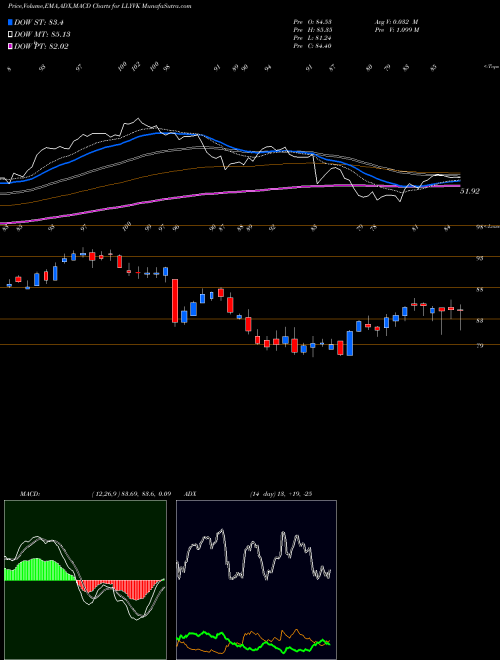Click the 93 price axis label

click(479, 258)
